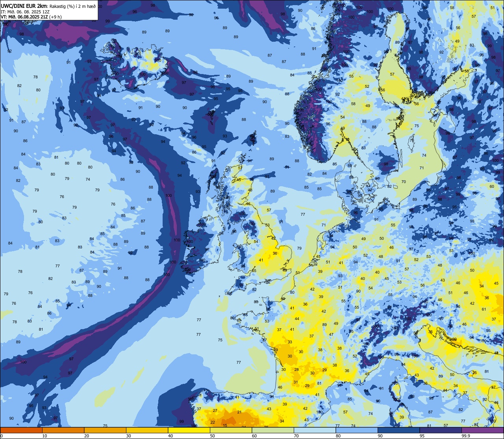The width and height of the screenshot is (504, 439).
Task: Click the legend tick label "95"
Action: click(x=422, y=436)
